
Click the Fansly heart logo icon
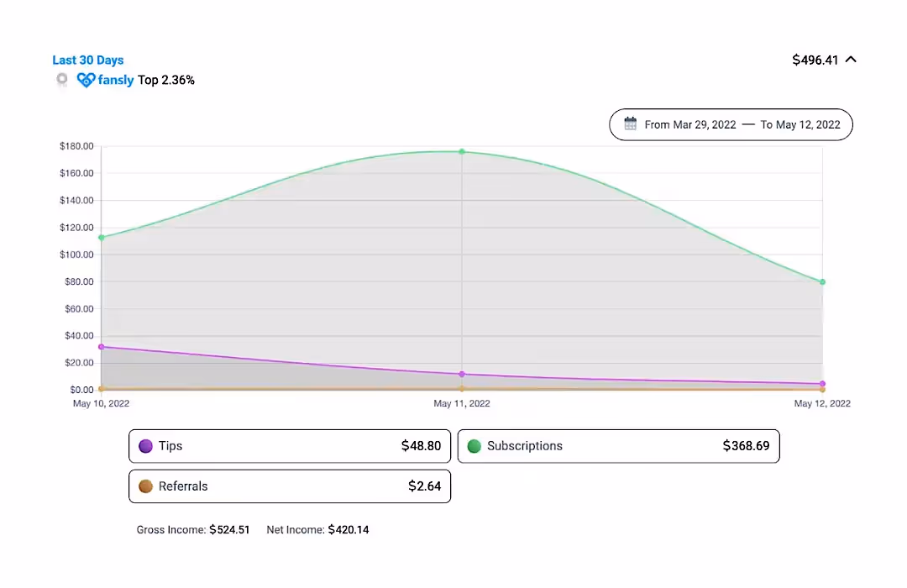pyautogui.click(x=86, y=80)
